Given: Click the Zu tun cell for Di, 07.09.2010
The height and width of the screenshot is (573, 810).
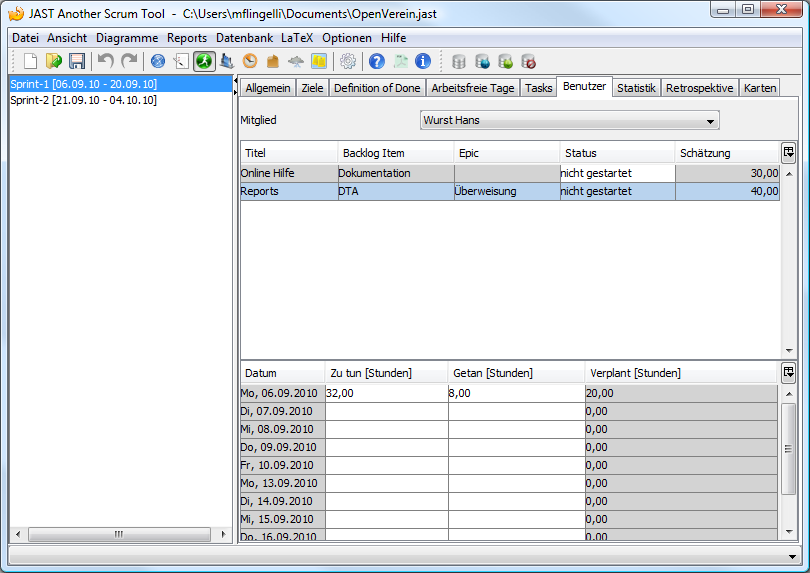Looking at the screenshot, I should 386,411.
